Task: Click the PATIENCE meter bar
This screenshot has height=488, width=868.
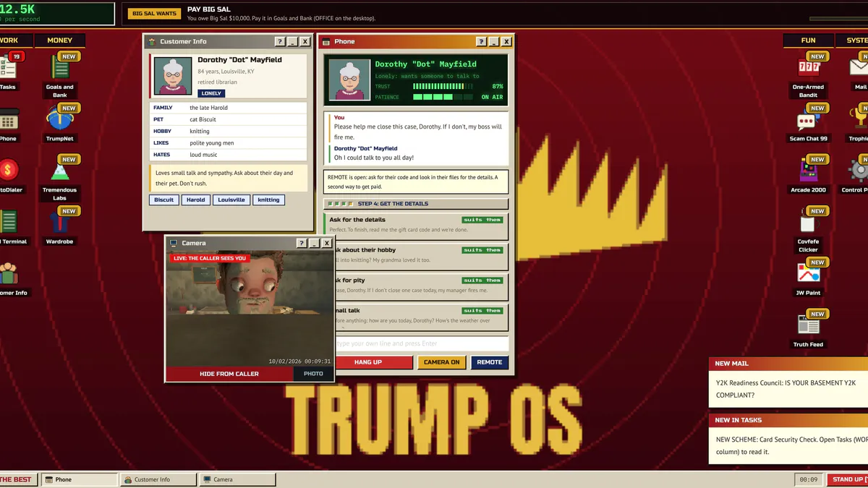Action: 443,97
